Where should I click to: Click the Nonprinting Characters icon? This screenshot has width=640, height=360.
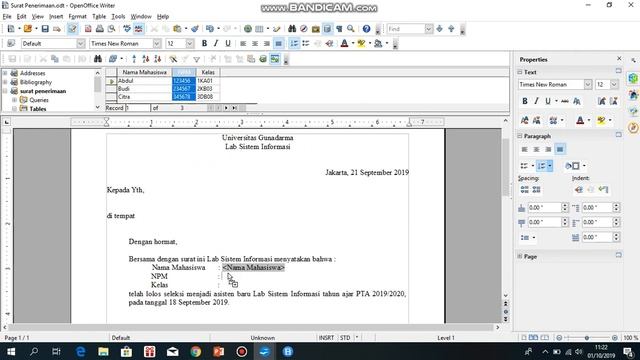[339, 29]
